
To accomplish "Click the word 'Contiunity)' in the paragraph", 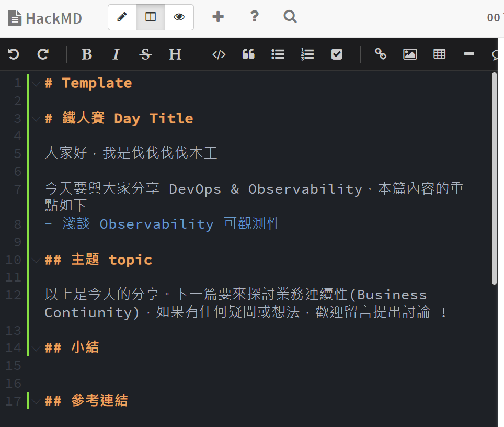I will click(92, 312).
